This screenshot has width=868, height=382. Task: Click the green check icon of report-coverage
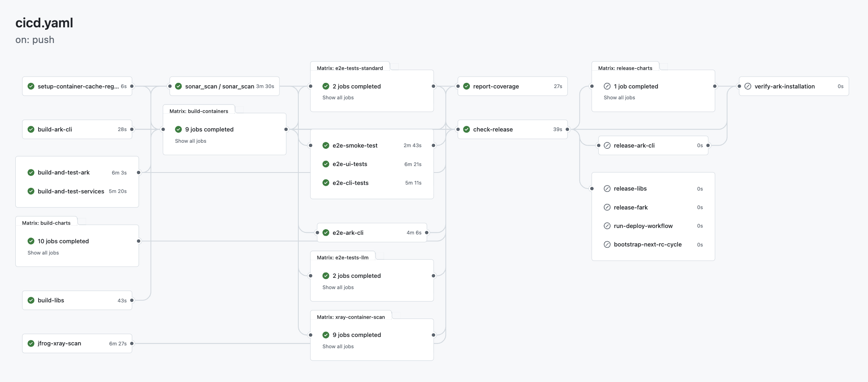[x=467, y=86]
